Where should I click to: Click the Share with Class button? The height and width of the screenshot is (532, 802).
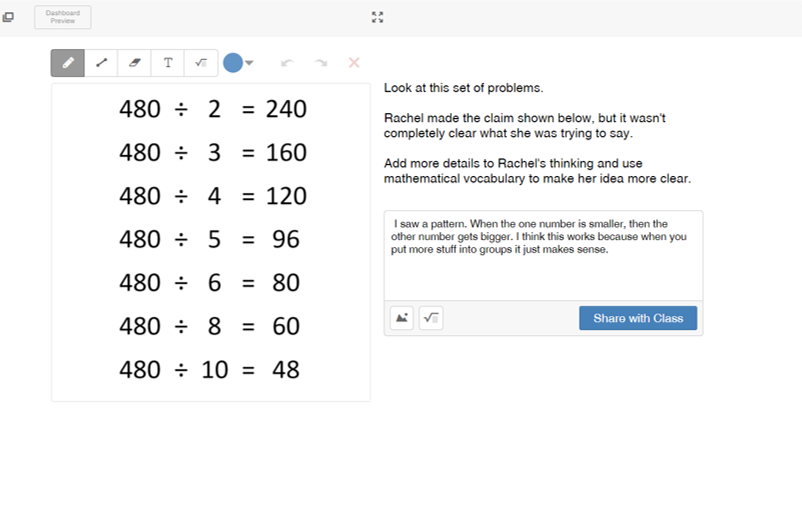click(x=638, y=318)
